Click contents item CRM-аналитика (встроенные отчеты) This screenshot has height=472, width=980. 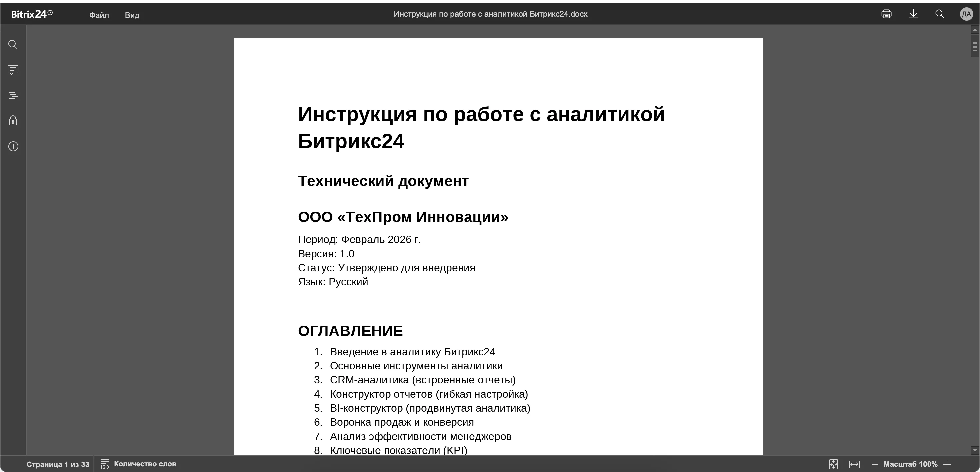[x=423, y=380]
